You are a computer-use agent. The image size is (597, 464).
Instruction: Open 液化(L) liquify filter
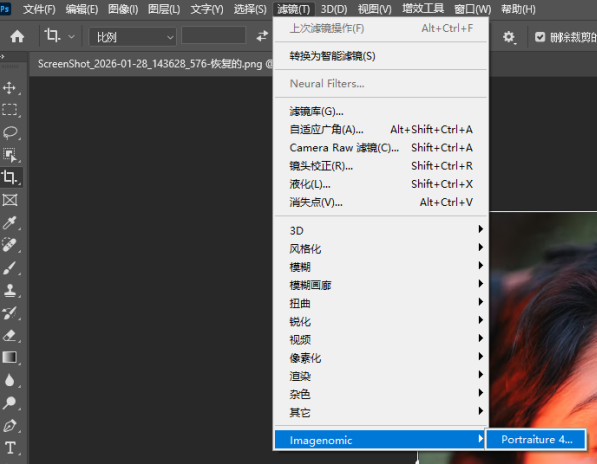(381, 184)
